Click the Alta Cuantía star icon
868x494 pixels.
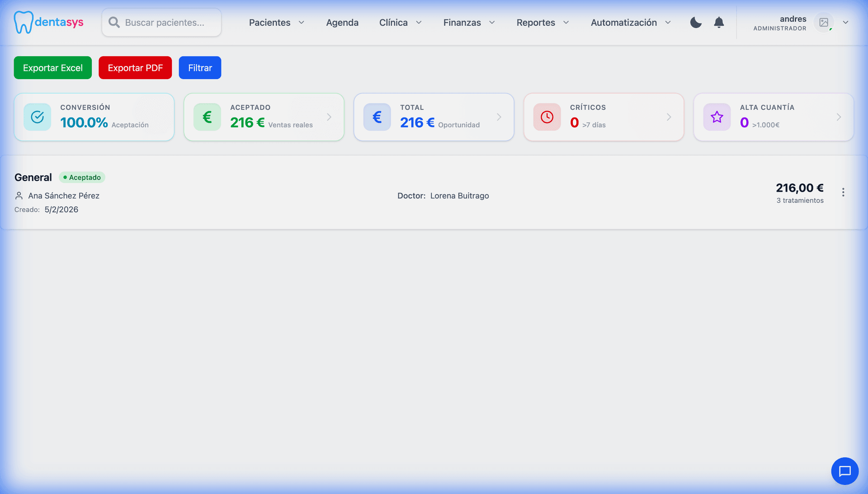tap(717, 117)
